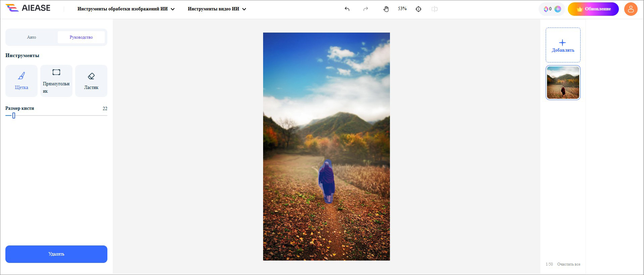This screenshot has width=644, height=275.
Task: Open the image AI tools dropdown menu
Action: (126, 9)
